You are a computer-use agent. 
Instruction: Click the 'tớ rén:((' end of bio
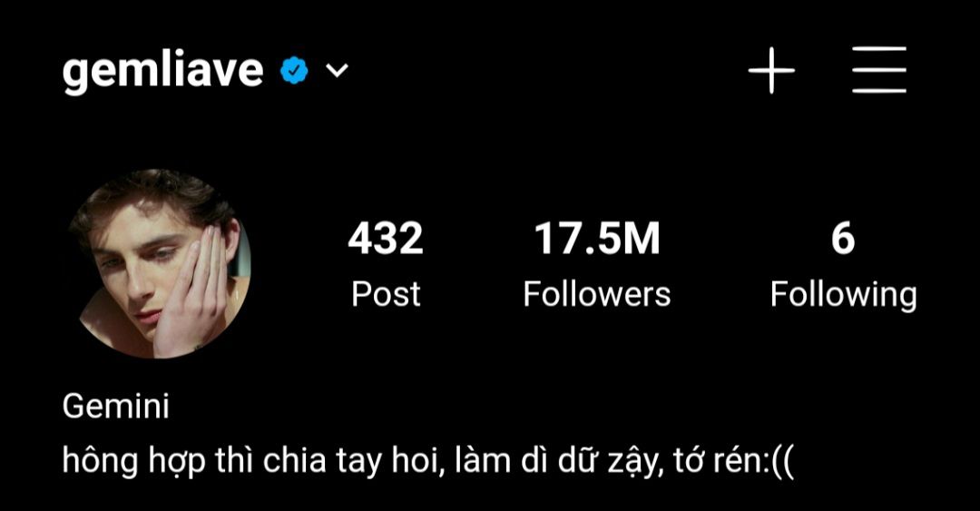[734, 463]
